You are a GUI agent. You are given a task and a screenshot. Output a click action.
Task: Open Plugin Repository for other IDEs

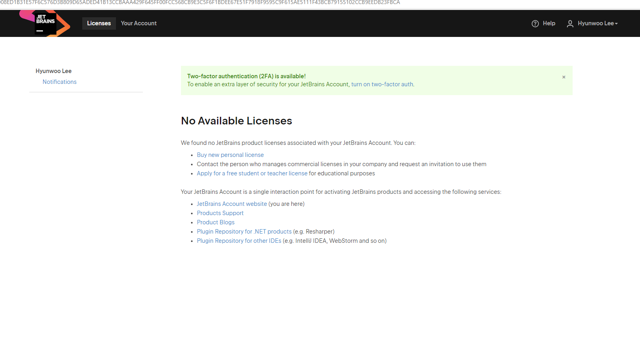(239, 241)
